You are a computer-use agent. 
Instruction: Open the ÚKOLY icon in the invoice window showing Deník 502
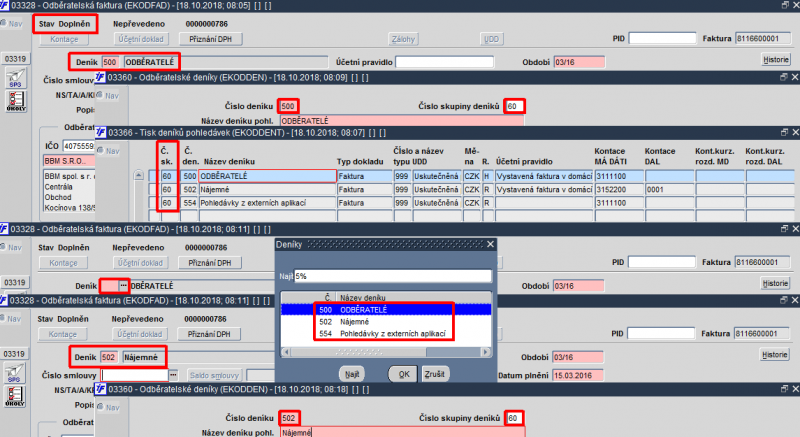[x=14, y=396]
